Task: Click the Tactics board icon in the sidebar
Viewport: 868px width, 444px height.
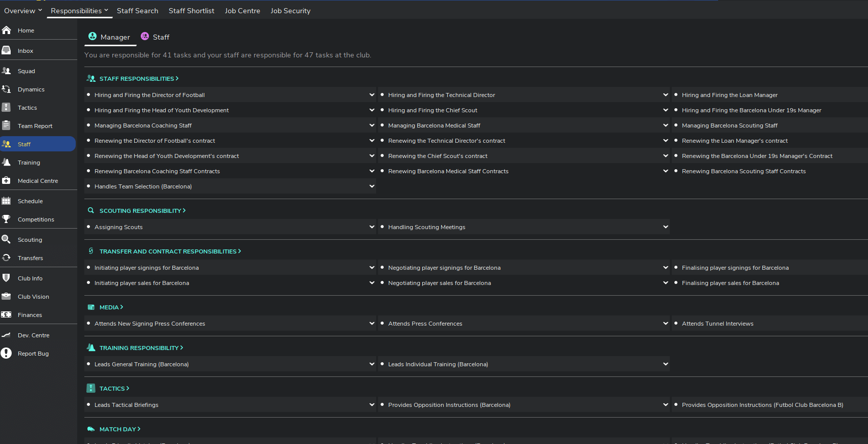Action: click(6, 108)
